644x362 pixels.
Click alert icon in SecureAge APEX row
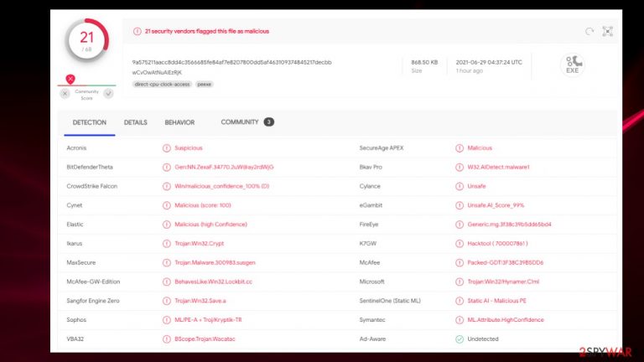coord(460,148)
